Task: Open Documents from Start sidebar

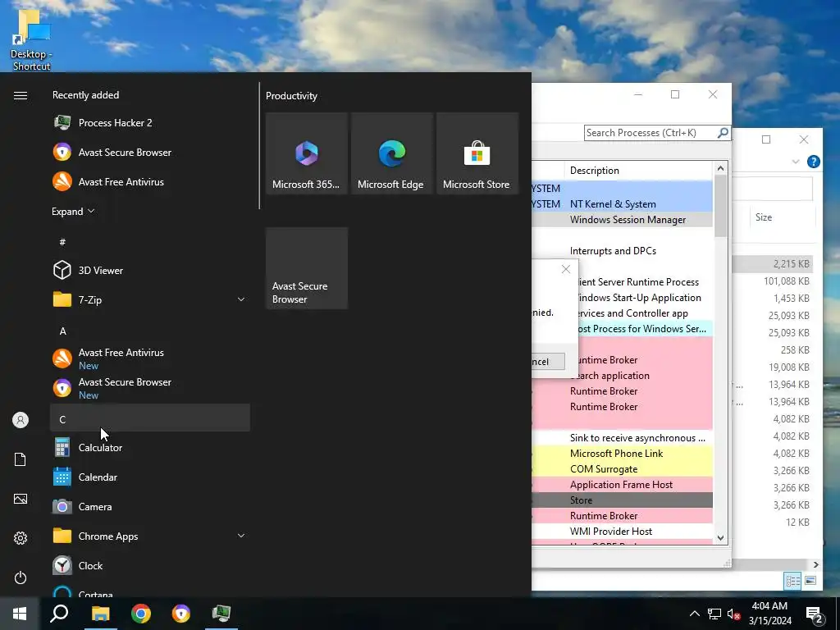Action: pos(21,459)
